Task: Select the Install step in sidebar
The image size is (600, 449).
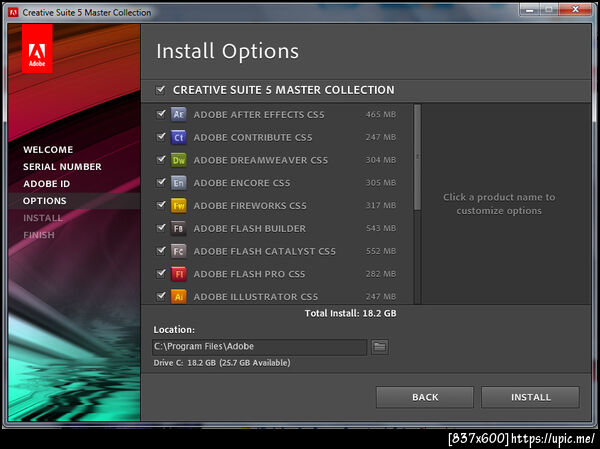Action: [x=42, y=218]
